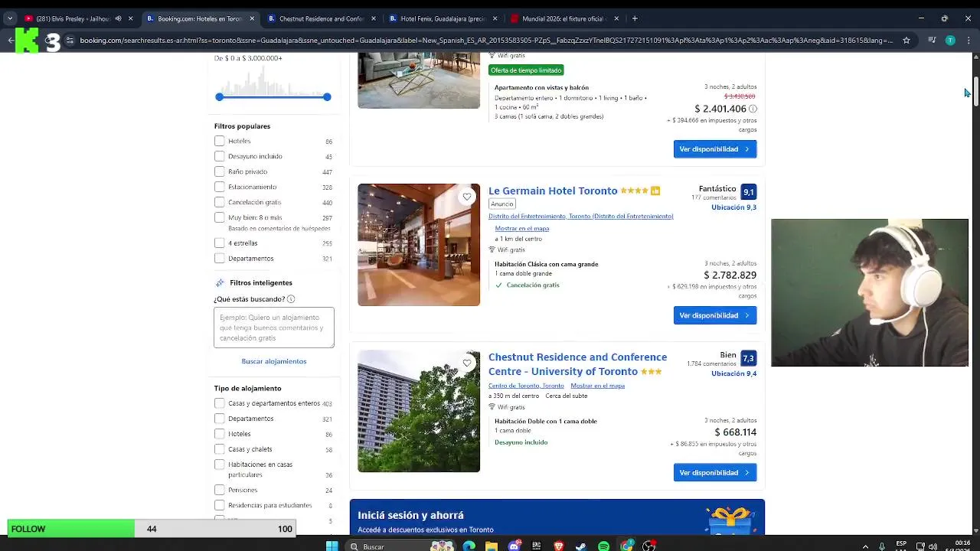Check Residencias para estudiantes filter

click(x=220, y=505)
